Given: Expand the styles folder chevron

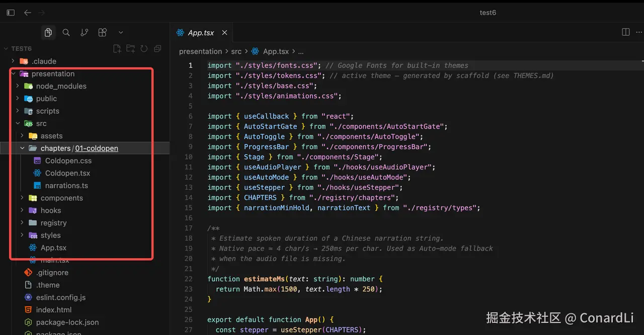Looking at the screenshot, I should click(22, 235).
